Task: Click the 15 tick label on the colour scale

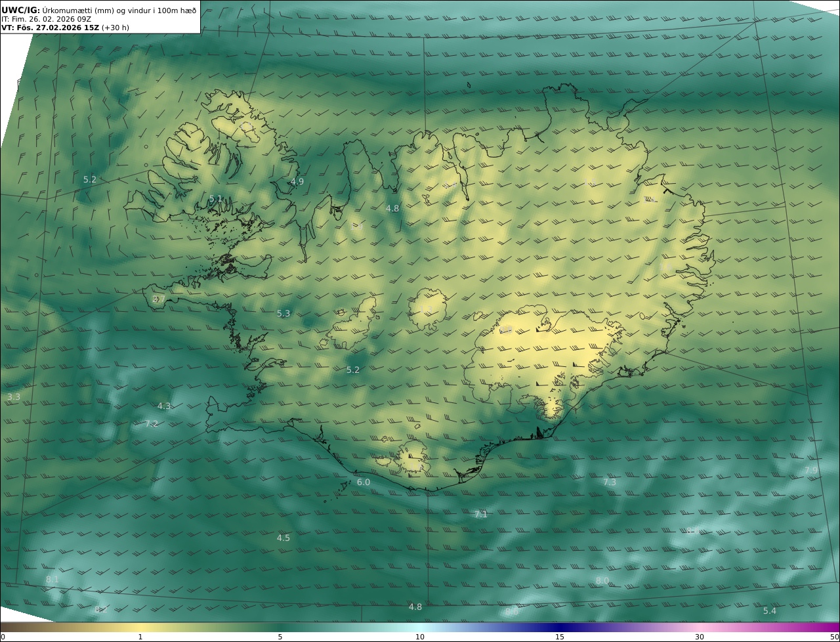Action: pyautogui.click(x=560, y=637)
